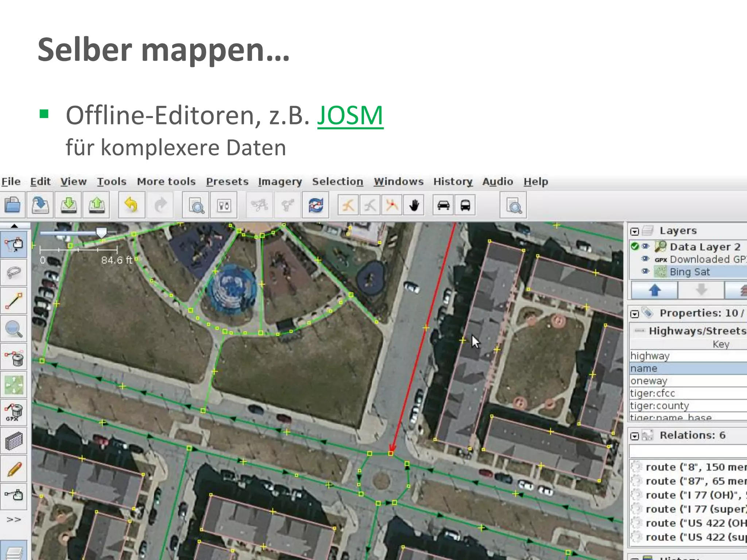Expand hidden tools with >> button

[14, 519]
